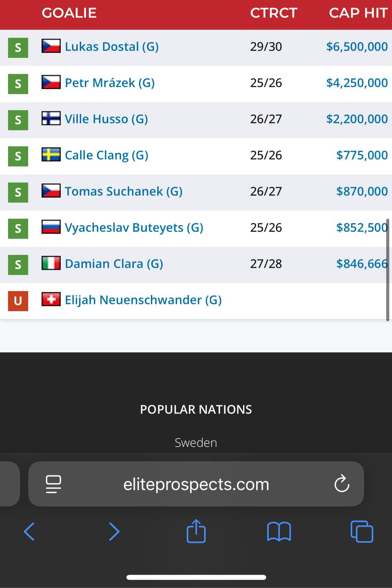
Task: Tap the Safari back arrow
Action: (29, 531)
